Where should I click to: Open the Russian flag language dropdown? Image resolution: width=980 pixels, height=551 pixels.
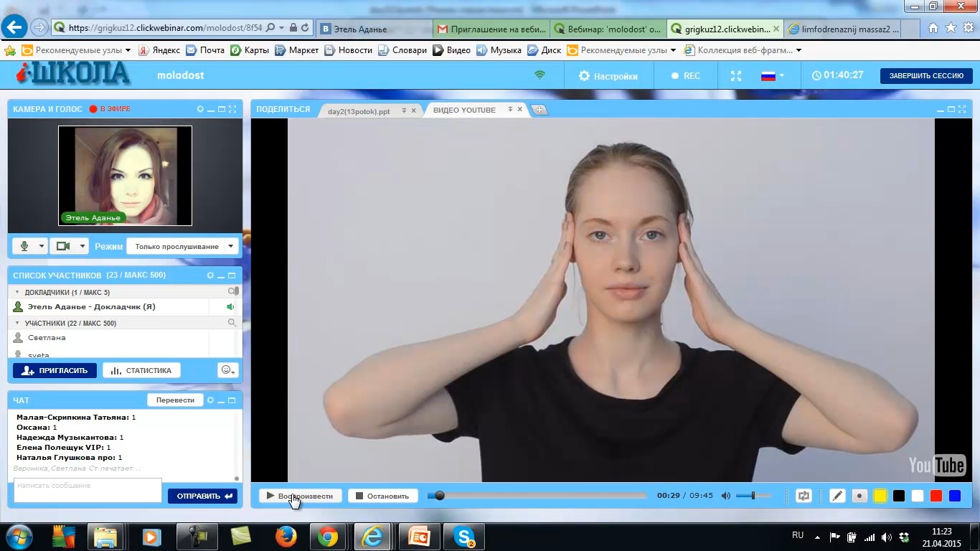[x=773, y=75]
